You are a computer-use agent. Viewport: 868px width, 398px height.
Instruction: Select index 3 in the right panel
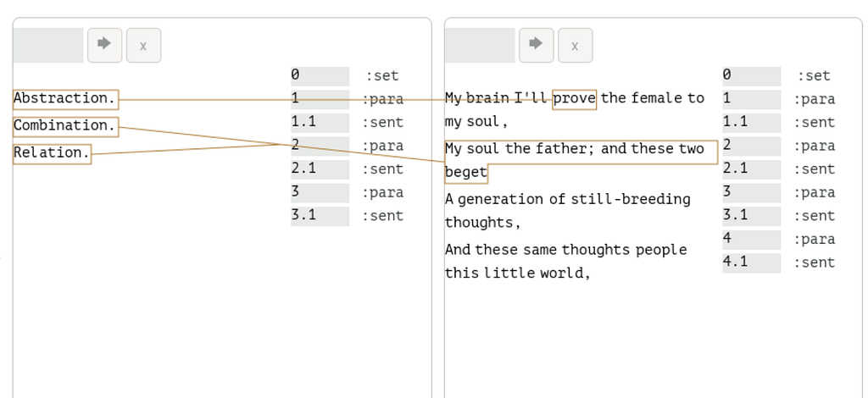pos(752,193)
